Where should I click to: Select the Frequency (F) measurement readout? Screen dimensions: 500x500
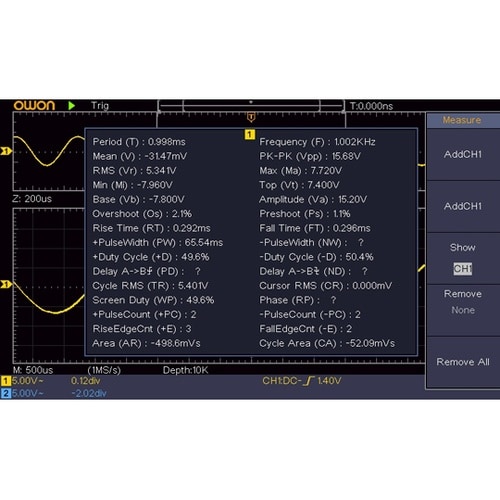pos(317,142)
